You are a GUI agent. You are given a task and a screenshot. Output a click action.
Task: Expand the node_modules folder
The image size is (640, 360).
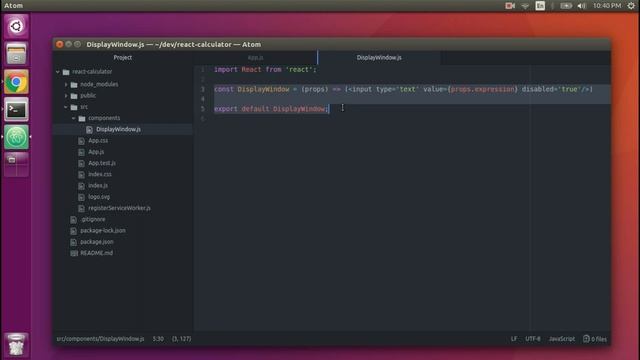[x=66, y=84]
